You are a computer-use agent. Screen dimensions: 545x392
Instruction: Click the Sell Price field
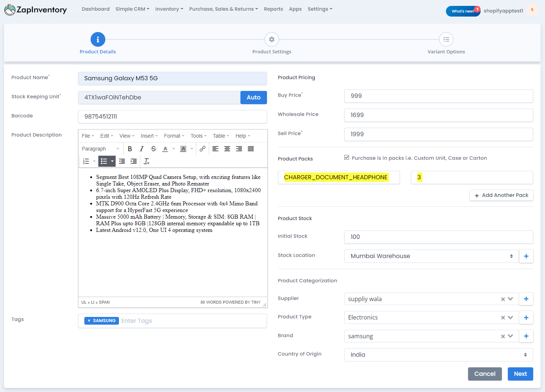coord(439,134)
